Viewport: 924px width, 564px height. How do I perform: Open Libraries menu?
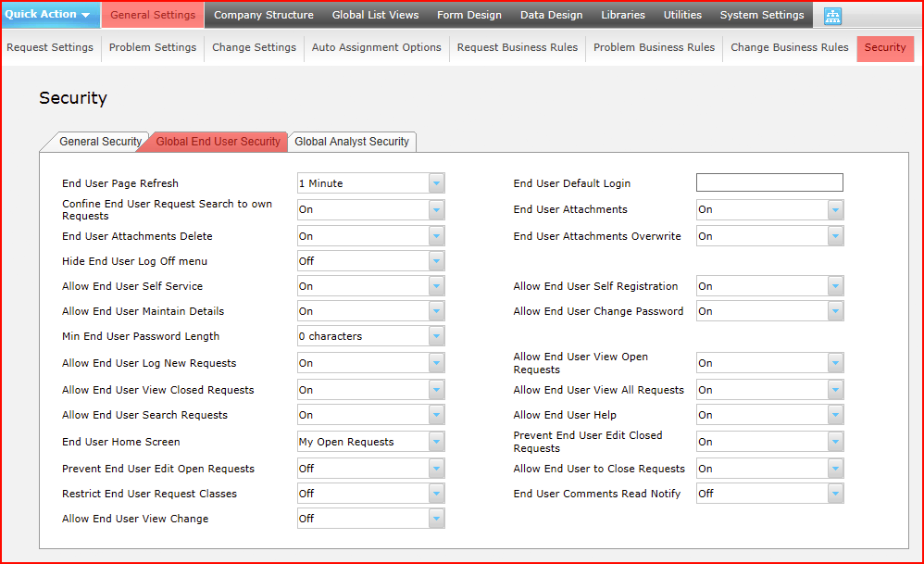pyautogui.click(x=623, y=15)
